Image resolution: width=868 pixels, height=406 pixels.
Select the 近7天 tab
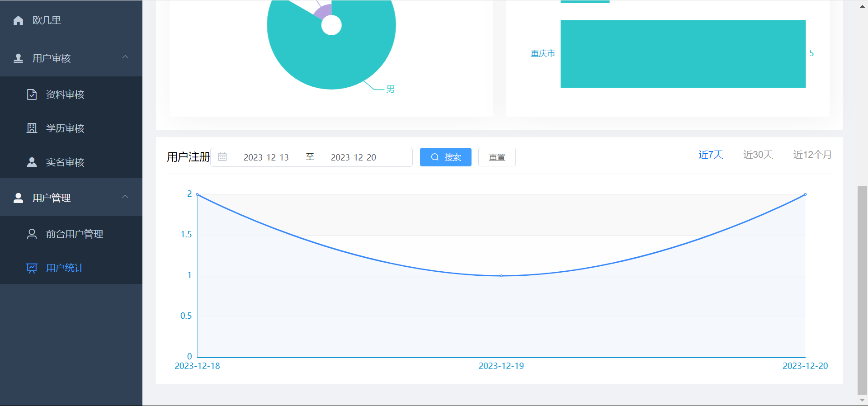[x=711, y=155]
